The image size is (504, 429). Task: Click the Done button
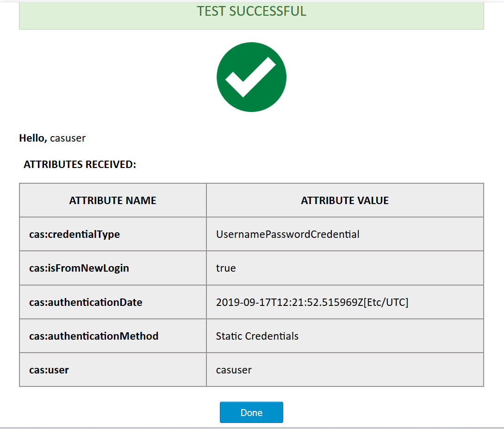(x=251, y=412)
